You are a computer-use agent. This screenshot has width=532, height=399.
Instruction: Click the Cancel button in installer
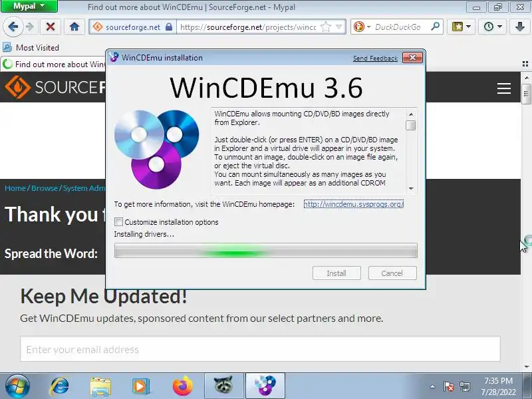(x=392, y=273)
